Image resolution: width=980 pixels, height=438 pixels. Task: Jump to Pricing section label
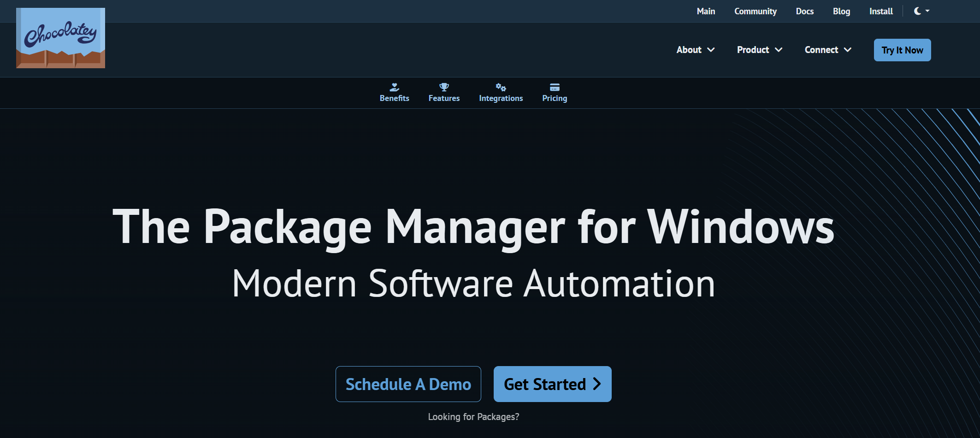click(x=555, y=98)
